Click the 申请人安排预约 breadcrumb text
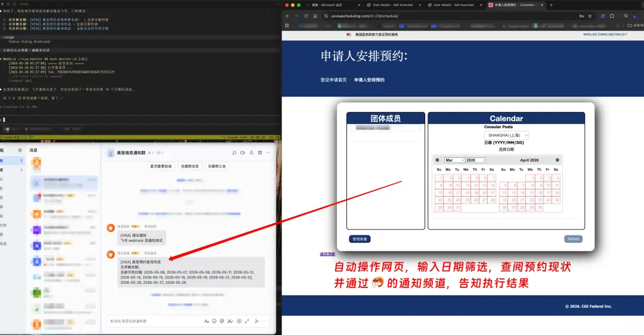 pos(369,80)
